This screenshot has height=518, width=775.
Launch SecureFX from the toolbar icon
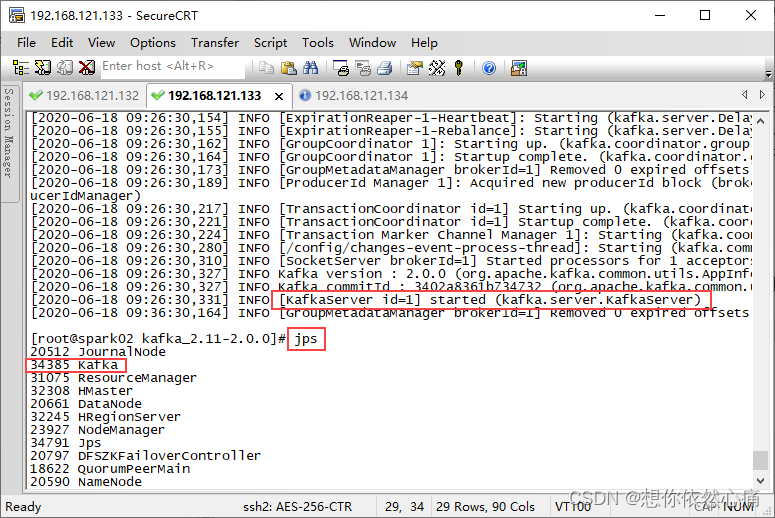click(519, 68)
